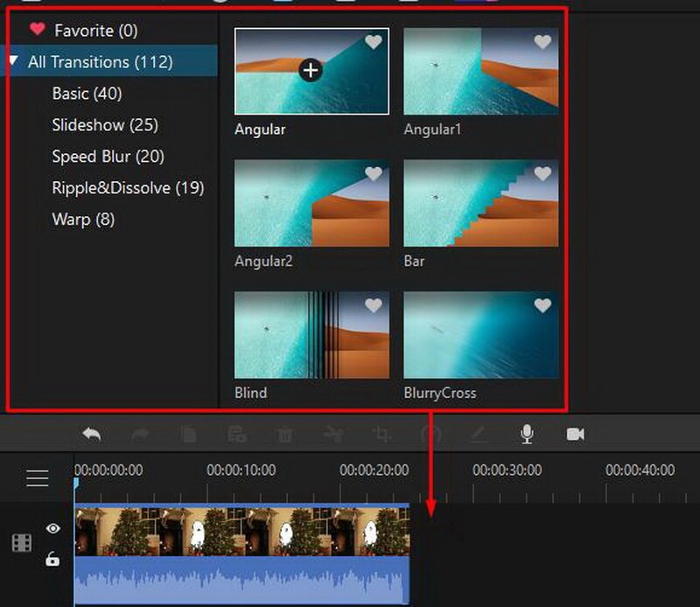Image resolution: width=700 pixels, height=607 pixels.
Task: Click the dimmed pencil edit icon
Action: 479,435
